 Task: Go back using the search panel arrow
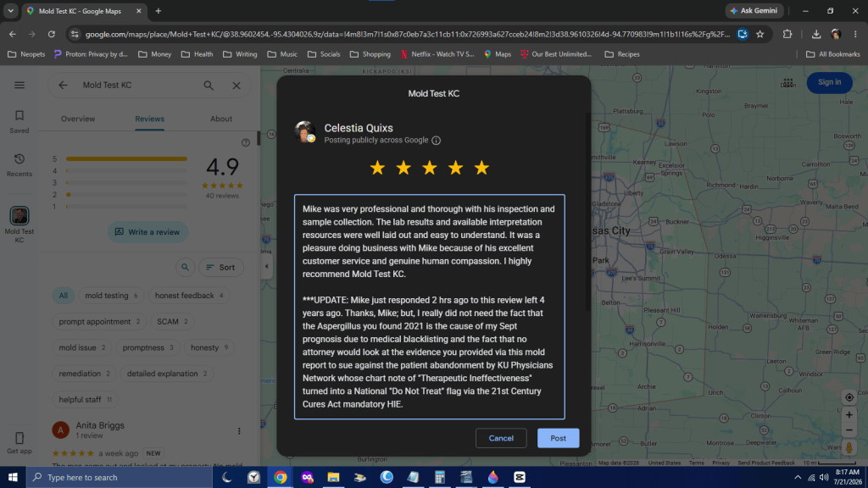(63, 86)
